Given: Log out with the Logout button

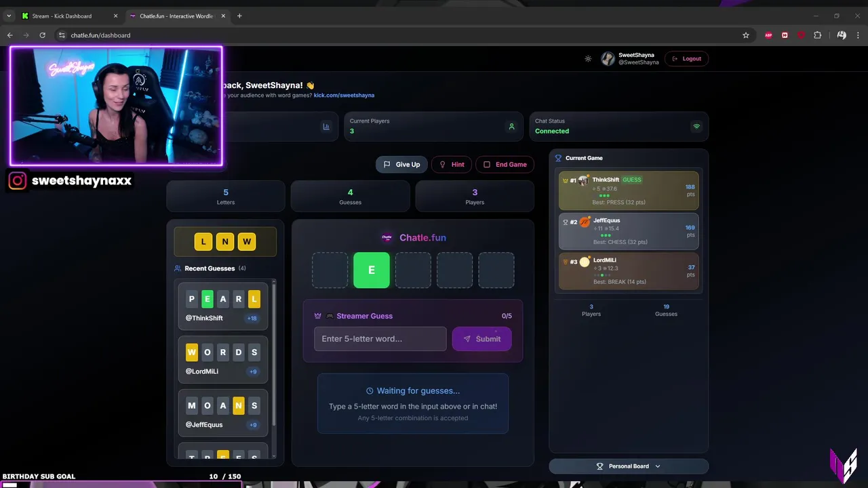Looking at the screenshot, I should tap(686, 59).
